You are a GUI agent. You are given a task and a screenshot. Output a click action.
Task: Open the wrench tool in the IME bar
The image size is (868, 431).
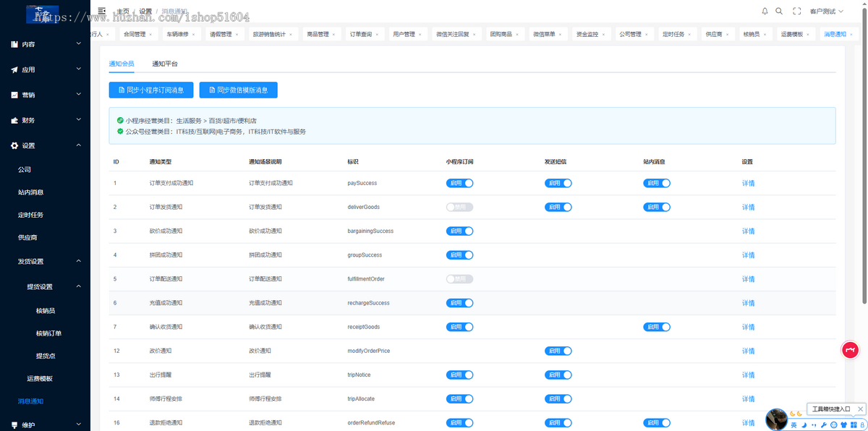(823, 424)
